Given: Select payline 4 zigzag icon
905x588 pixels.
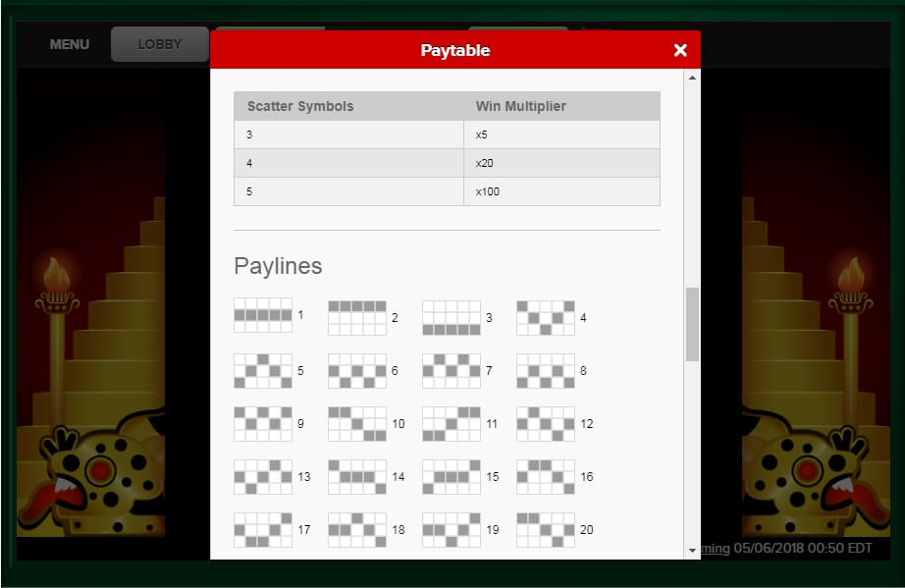Looking at the screenshot, I should [546, 318].
